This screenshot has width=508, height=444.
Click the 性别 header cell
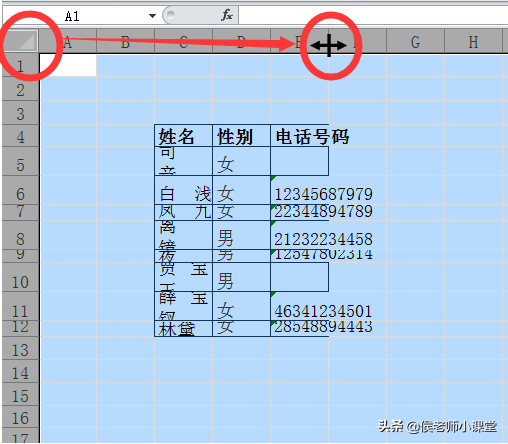point(242,136)
